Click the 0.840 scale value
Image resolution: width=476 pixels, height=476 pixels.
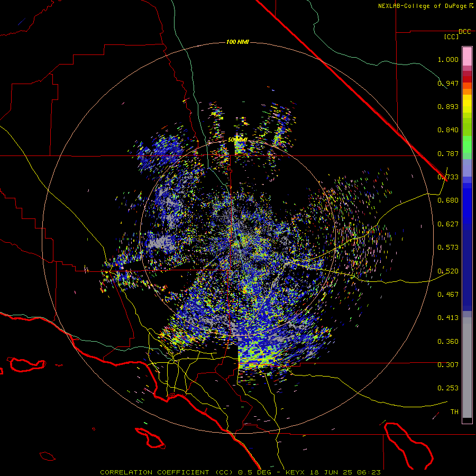pyautogui.click(x=448, y=130)
